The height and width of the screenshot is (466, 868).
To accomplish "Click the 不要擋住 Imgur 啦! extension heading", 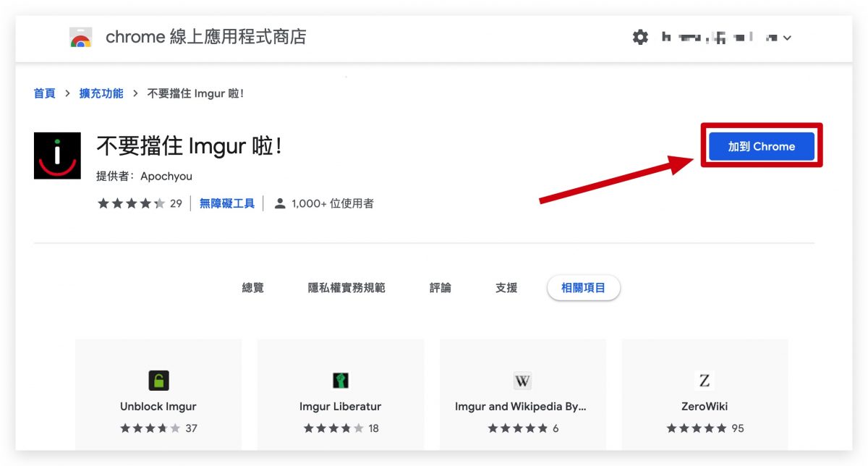I will (189, 146).
